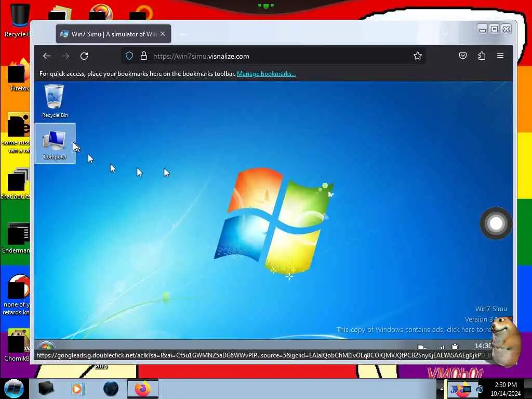Select the Win7 Simu tab
532x399 pixels.
113,34
